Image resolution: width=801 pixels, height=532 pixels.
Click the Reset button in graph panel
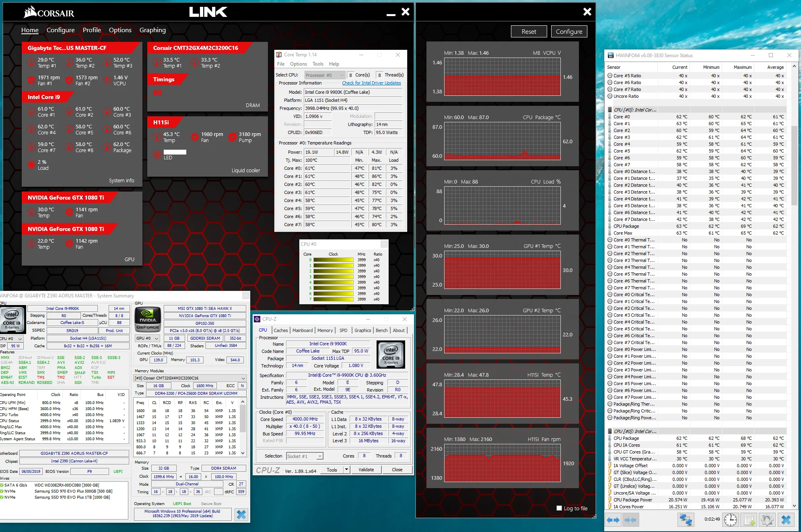coord(529,31)
